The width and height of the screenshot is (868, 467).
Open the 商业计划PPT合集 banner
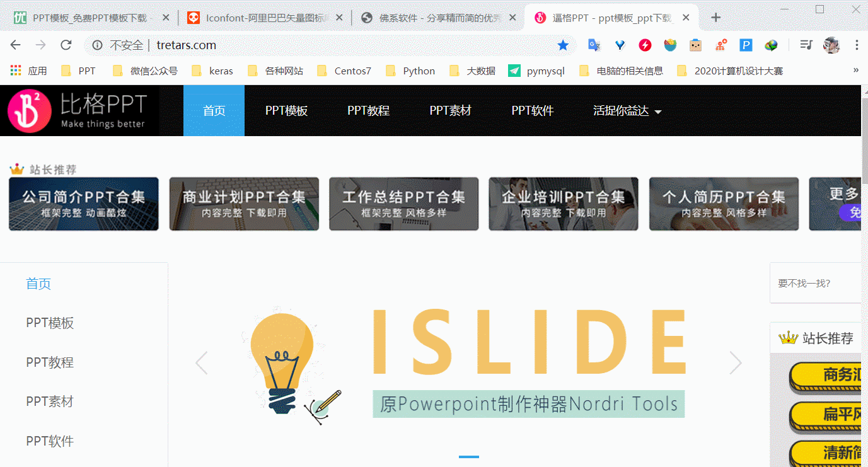[244, 204]
